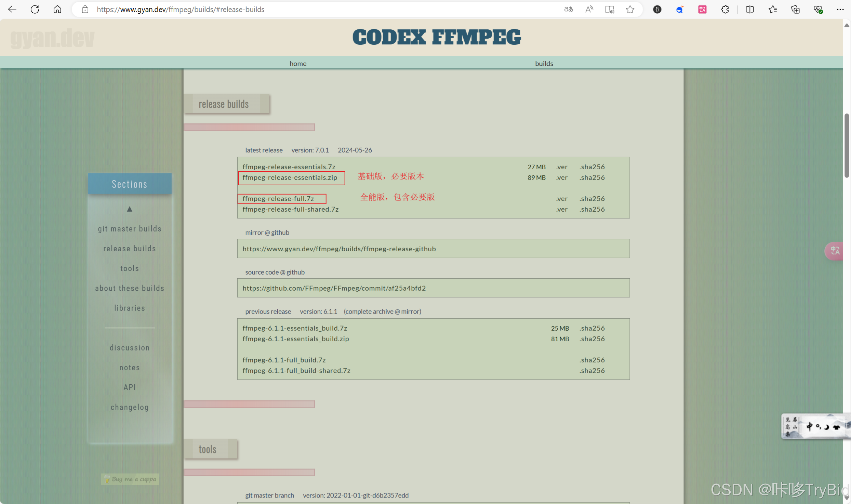Open the blue chat-bubble extension icon

pos(680,9)
